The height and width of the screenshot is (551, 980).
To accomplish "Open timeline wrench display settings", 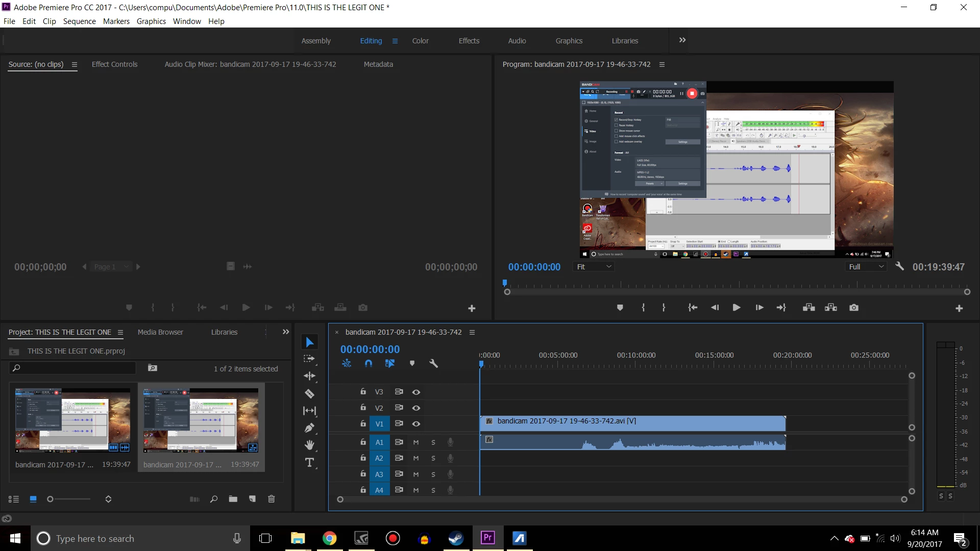I will click(x=433, y=363).
